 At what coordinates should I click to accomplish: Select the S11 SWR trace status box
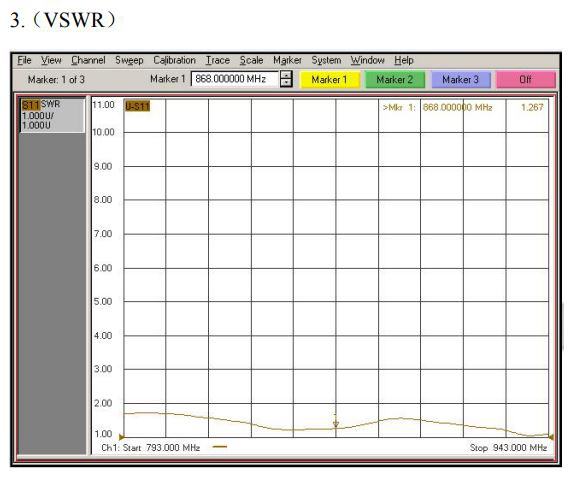click(x=52, y=115)
